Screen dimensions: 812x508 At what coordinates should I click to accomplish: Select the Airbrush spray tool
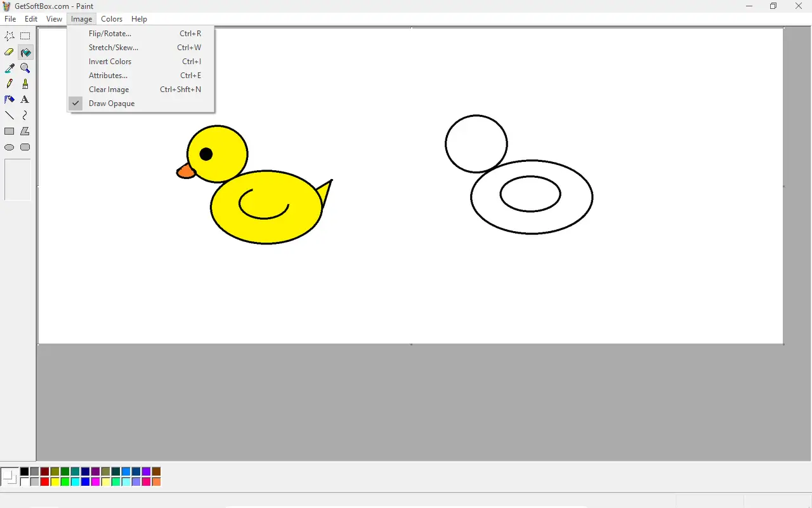(10, 100)
